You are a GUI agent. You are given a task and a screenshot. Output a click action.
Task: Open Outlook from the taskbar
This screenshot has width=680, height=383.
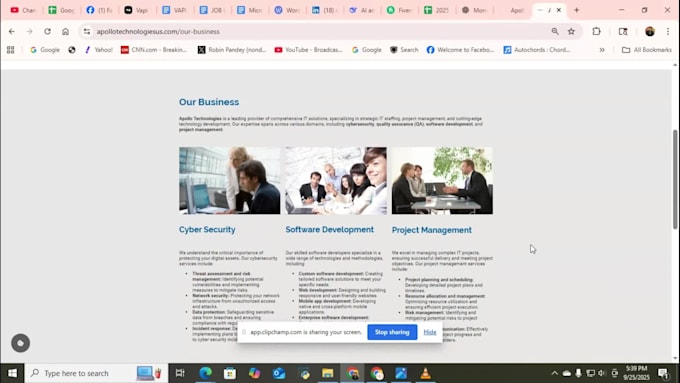279,373
